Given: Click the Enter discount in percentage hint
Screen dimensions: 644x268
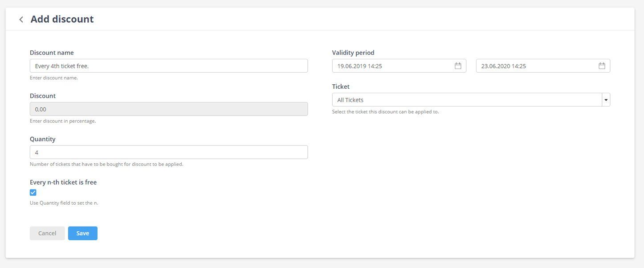Looking at the screenshot, I should click(x=63, y=121).
